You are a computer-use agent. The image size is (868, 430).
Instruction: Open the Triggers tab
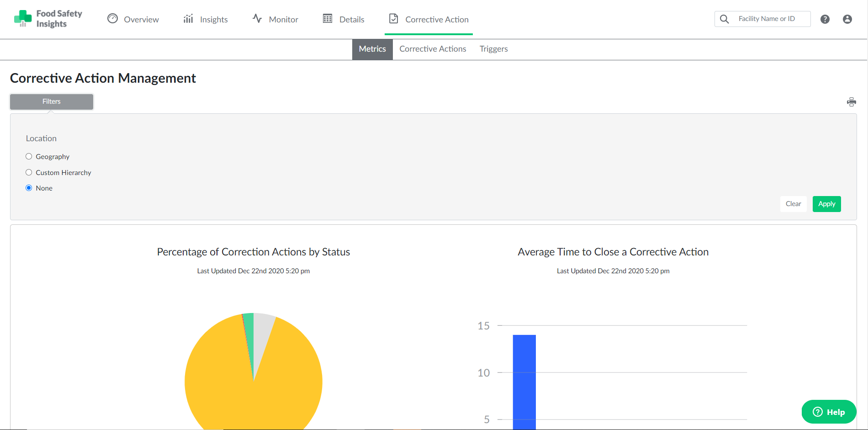[x=493, y=49]
